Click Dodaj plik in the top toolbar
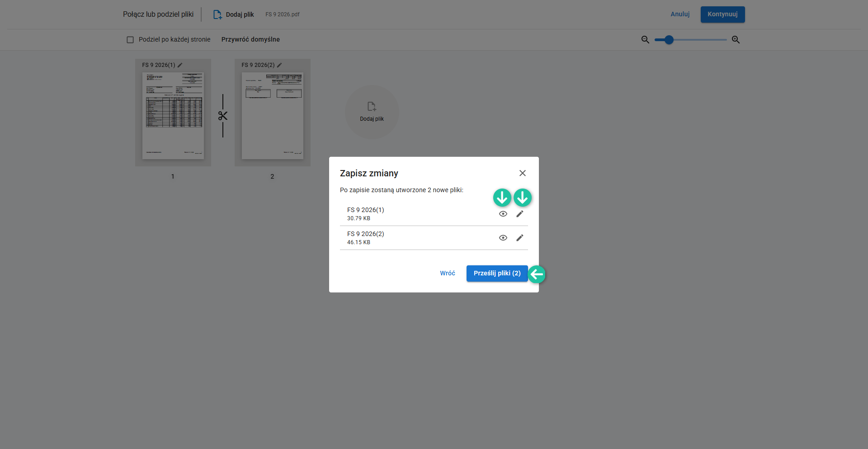This screenshot has height=449, width=868. tap(234, 14)
